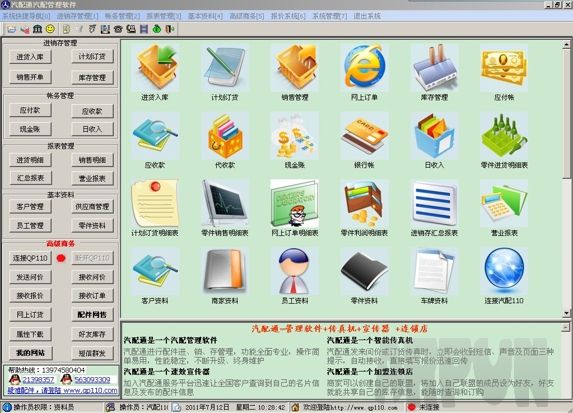Open the 报价系统[6] menu

[288, 16]
